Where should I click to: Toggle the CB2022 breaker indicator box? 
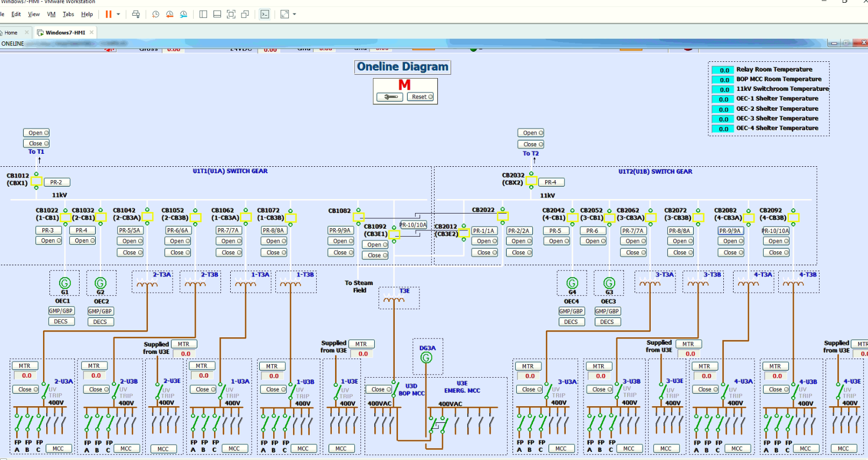tap(503, 217)
